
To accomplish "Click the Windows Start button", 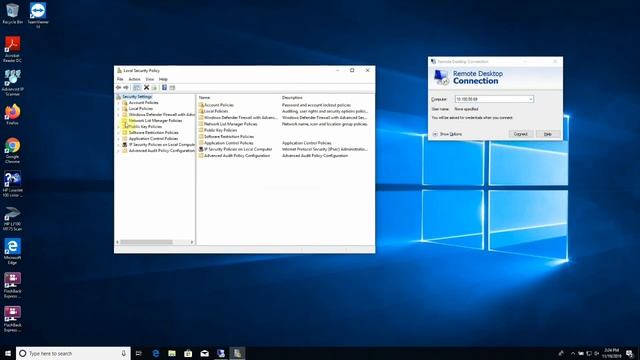I will [8, 353].
